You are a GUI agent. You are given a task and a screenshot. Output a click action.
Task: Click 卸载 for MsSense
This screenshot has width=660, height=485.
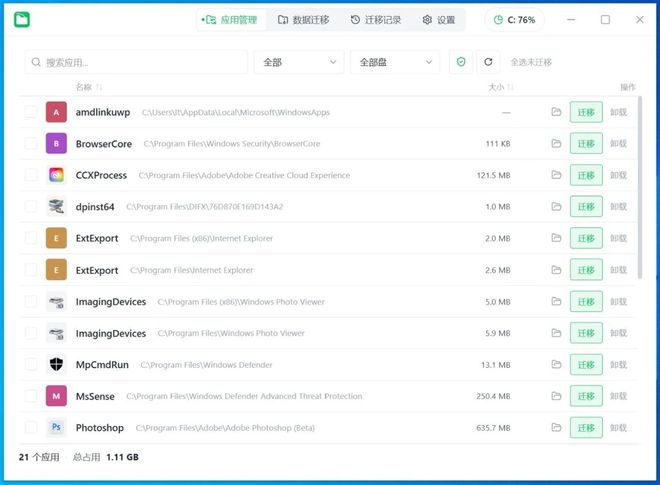click(x=618, y=396)
